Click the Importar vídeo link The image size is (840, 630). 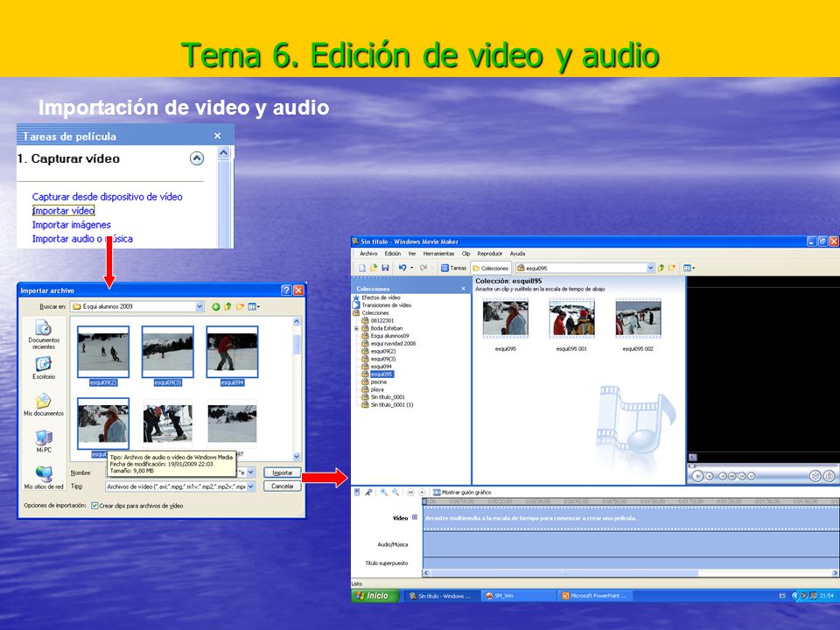tap(63, 211)
